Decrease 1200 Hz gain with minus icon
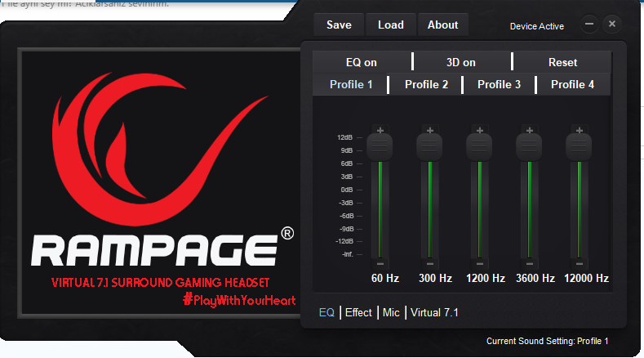 pos(480,264)
